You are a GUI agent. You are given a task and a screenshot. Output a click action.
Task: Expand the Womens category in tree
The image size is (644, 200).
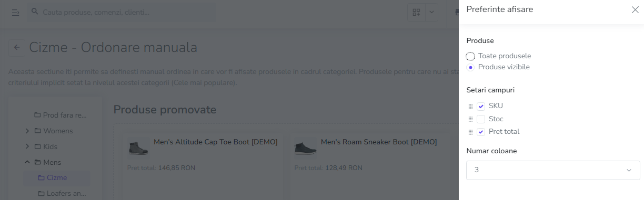coord(27,131)
